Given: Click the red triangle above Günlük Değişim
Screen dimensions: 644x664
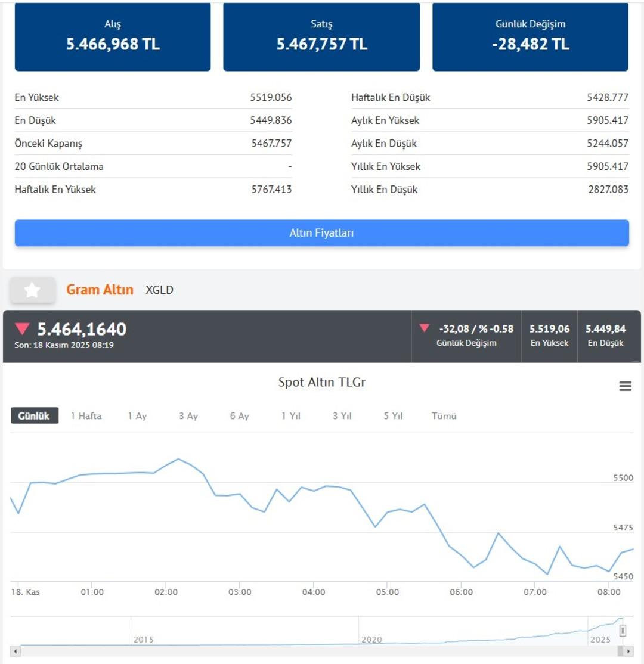Looking at the screenshot, I should point(426,327).
